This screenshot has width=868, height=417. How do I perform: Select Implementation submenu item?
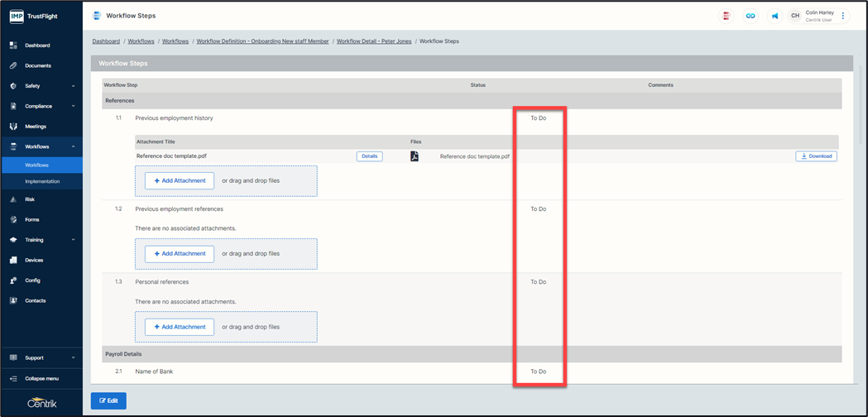point(42,181)
